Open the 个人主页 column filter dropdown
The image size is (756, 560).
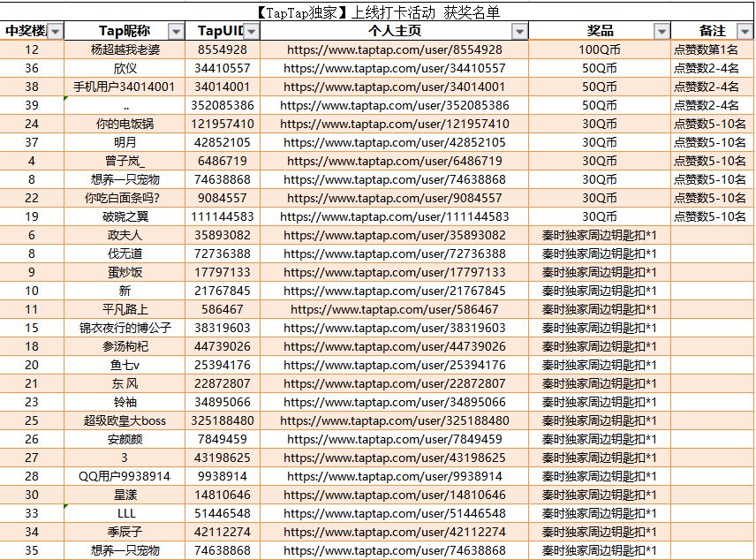pyautogui.click(x=519, y=32)
